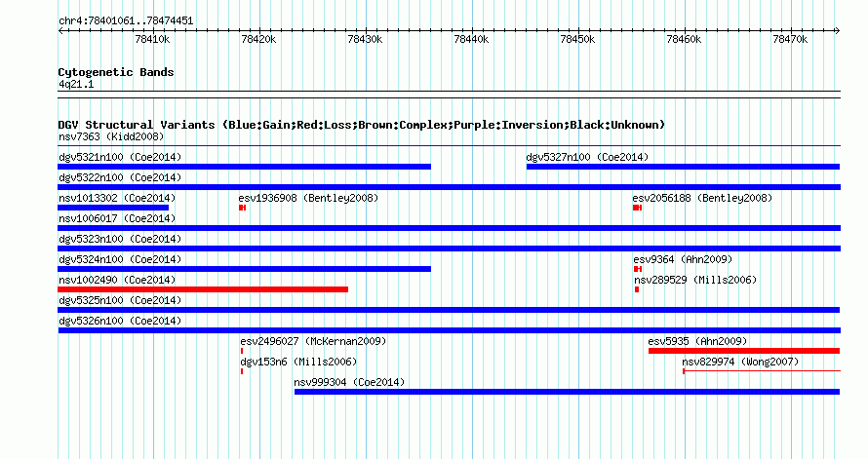
Task: Open the esv1936908 (Bentley2008) label
Action: click(x=308, y=198)
